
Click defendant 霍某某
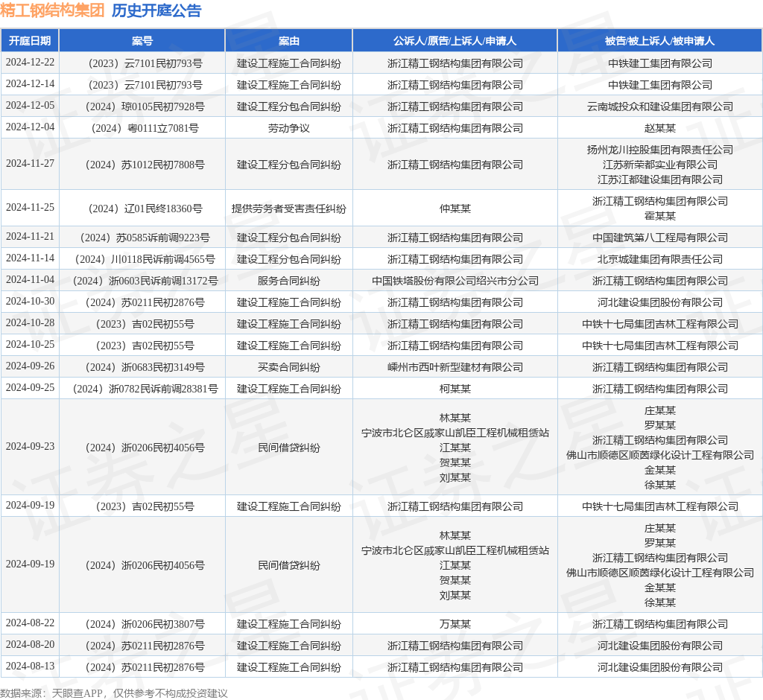click(660, 215)
